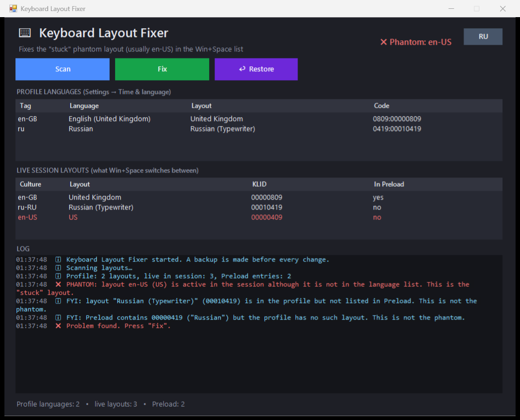
Task: Click the In Preload column header
Action: 389,184
